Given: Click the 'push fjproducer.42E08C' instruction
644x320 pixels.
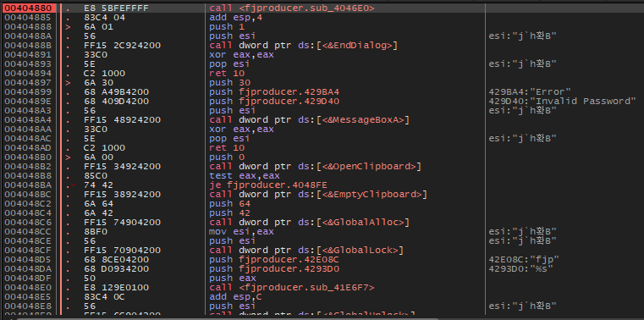Looking at the screenshot, I should point(274,260).
